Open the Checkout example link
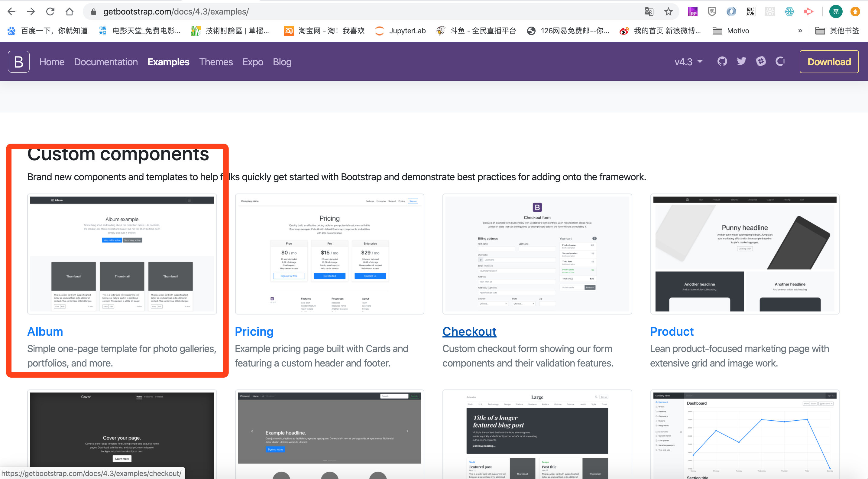The image size is (868, 479). click(x=469, y=331)
